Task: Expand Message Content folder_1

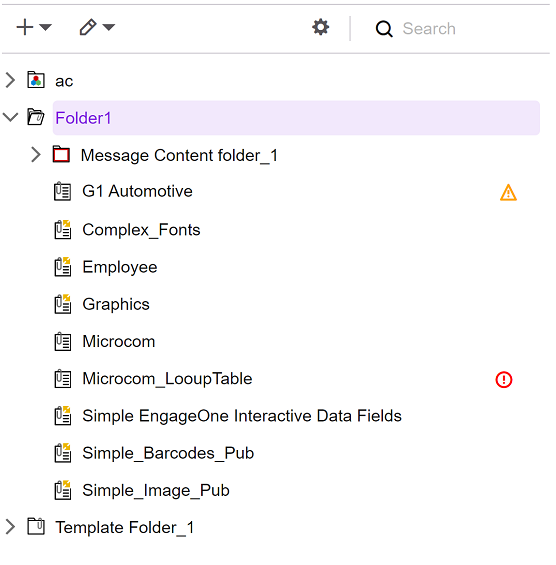Action: coord(36,155)
